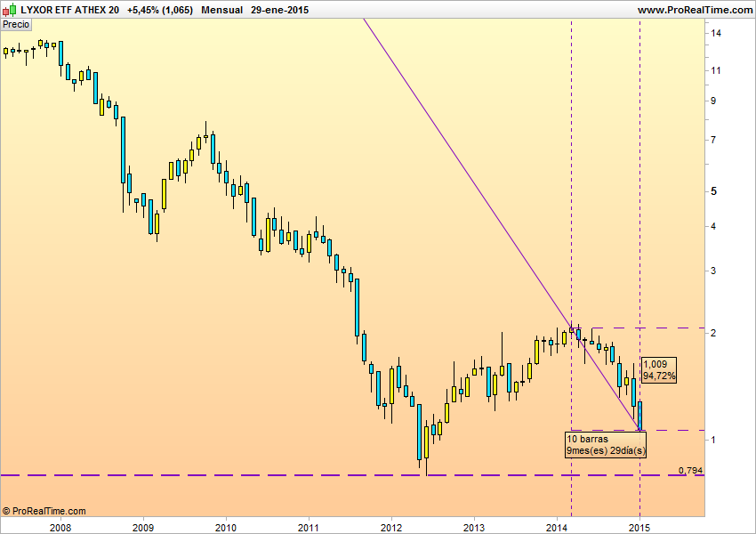The image size is (756, 534).
Task: Click the © ProRealTime.com copyright link
Action: click(44, 511)
